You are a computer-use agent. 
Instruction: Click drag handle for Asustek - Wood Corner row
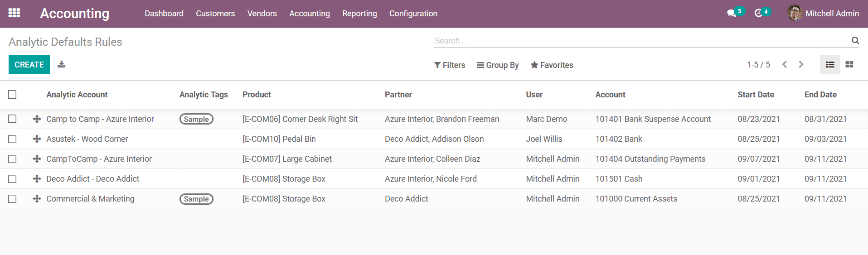37,139
